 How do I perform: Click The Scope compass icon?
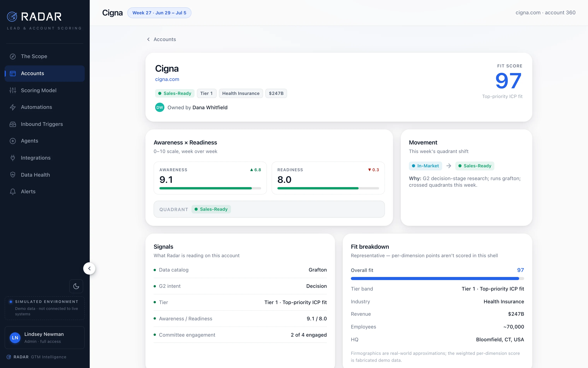click(x=13, y=57)
